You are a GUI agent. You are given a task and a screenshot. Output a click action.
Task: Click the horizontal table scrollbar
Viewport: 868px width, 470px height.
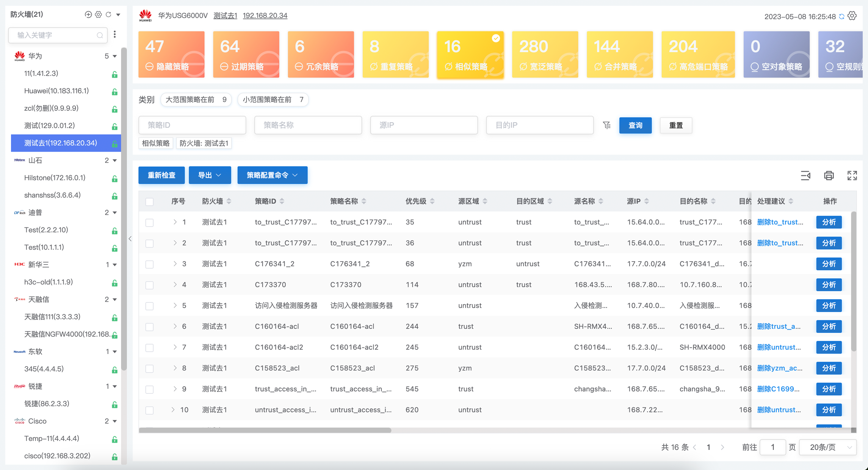(x=265, y=430)
